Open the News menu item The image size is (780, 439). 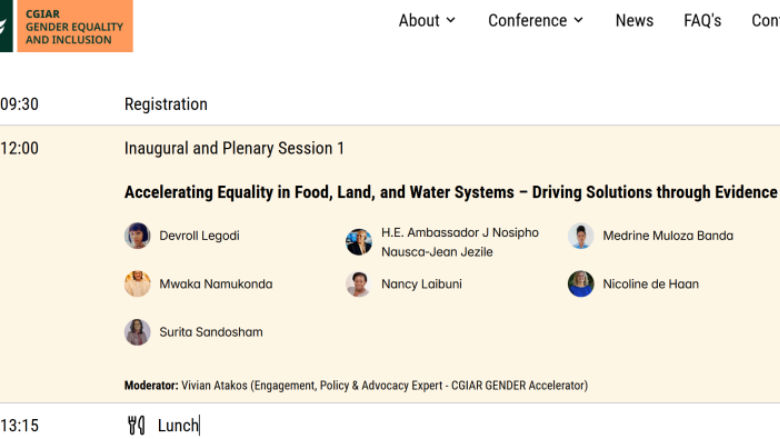(634, 20)
